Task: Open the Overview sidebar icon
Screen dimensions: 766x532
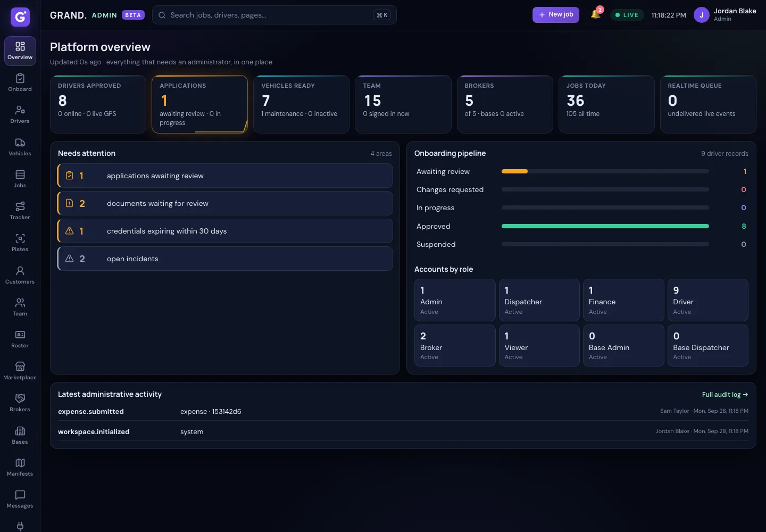Action: [x=20, y=51]
